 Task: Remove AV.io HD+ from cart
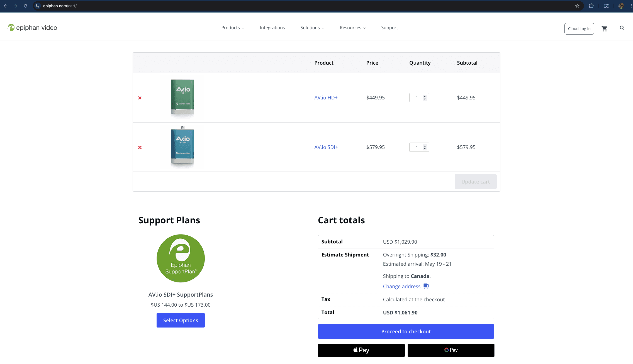(x=140, y=98)
